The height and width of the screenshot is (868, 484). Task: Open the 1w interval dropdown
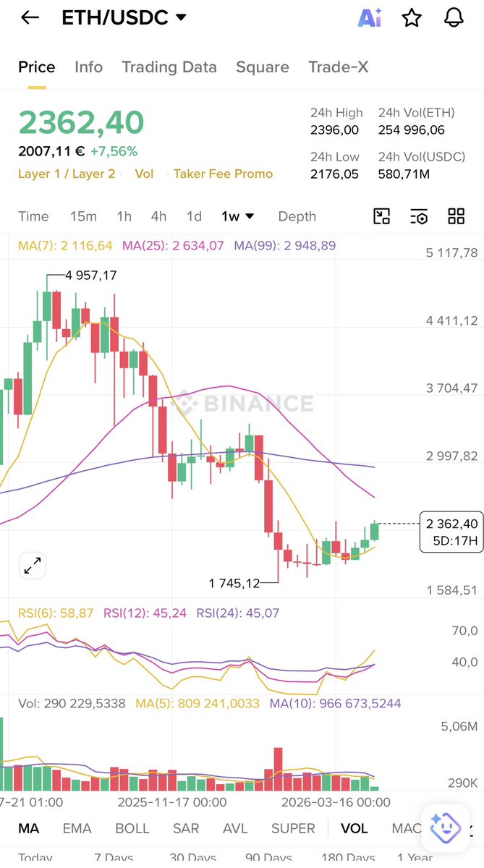pyautogui.click(x=238, y=216)
